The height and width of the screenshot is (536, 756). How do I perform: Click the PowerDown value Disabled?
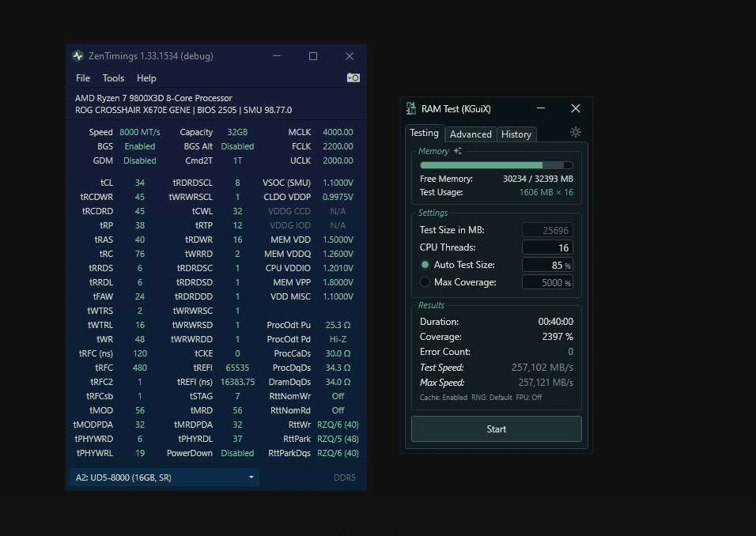(237, 453)
